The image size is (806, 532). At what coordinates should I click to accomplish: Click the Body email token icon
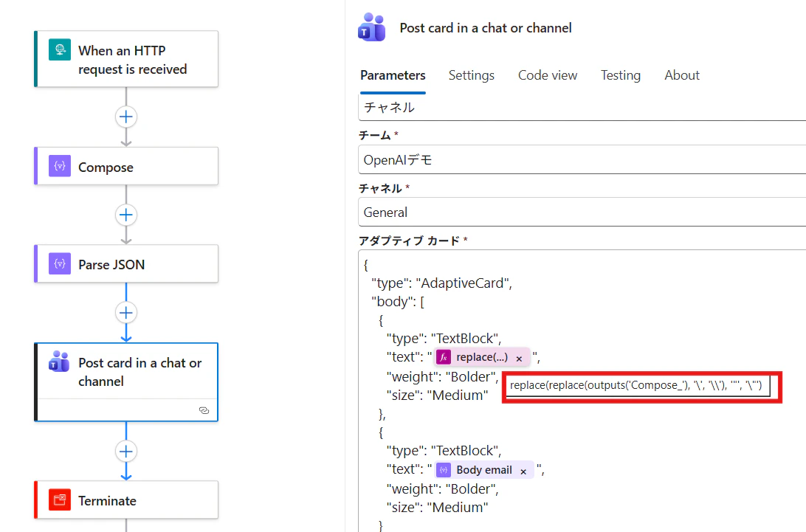(x=444, y=470)
